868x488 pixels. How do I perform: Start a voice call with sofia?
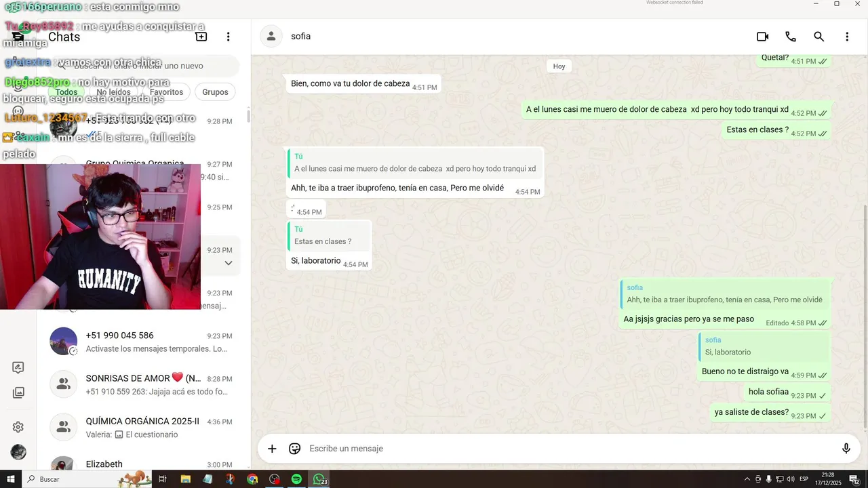791,37
